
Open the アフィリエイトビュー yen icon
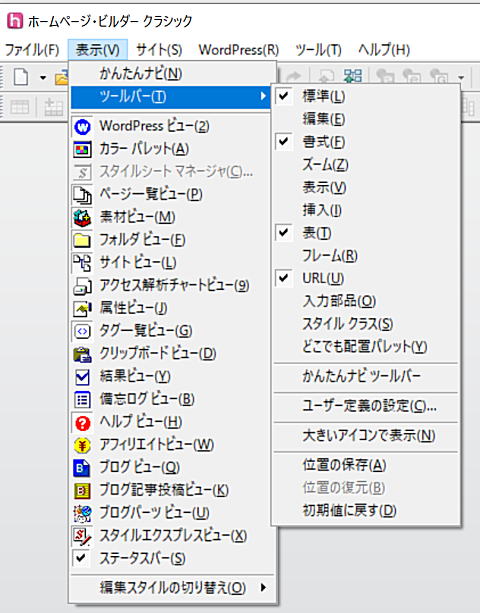tap(82, 445)
